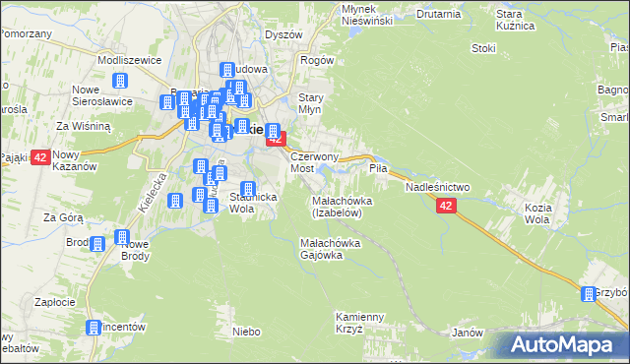Click the Za Górą label
The height and width of the screenshot is (364, 630).
pos(63,218)
